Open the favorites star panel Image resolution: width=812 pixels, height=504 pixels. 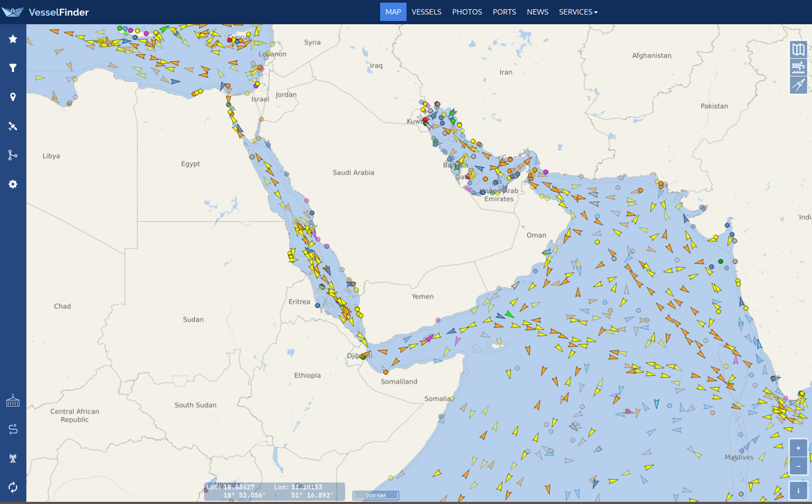(13, 39)
